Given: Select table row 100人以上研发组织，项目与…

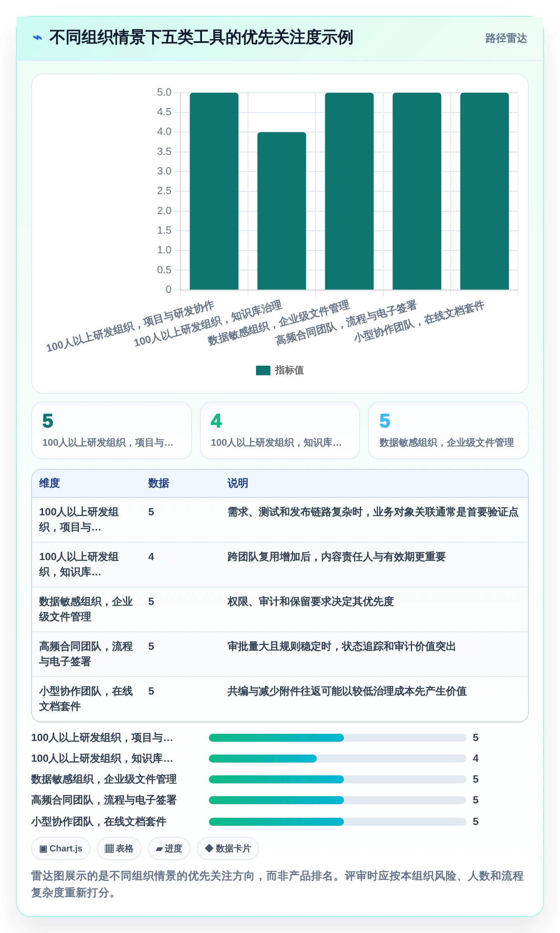Looking at the screenshot, I should pyautogui.click(x=280, y=520).
